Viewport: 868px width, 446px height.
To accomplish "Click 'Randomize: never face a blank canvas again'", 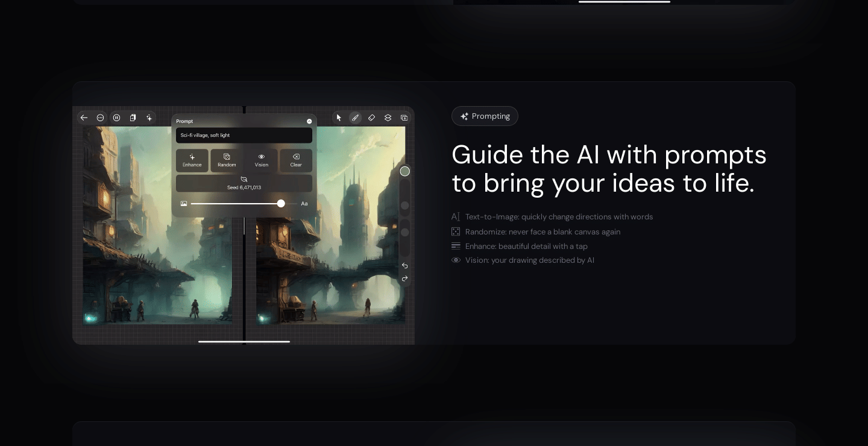I will point(542,231).
